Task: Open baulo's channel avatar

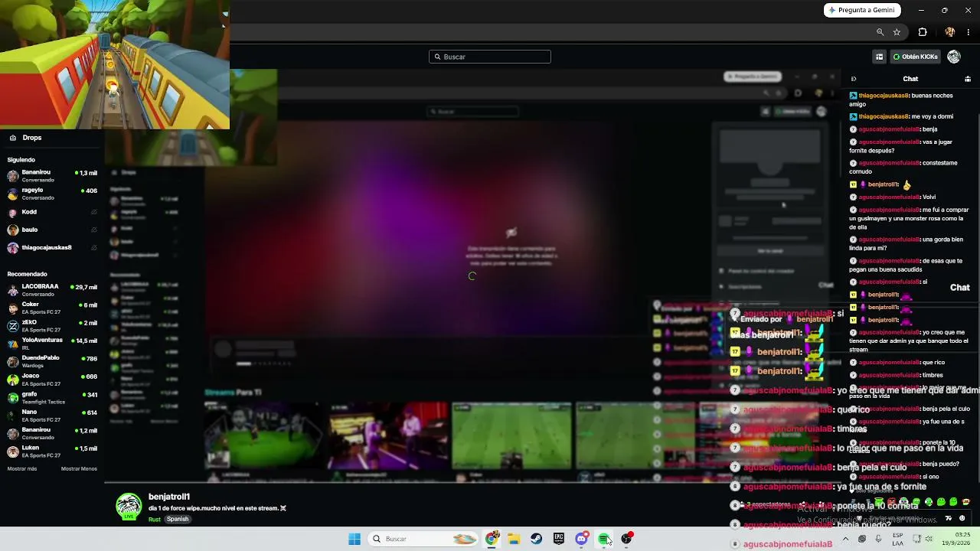Action: pos(13,230)
